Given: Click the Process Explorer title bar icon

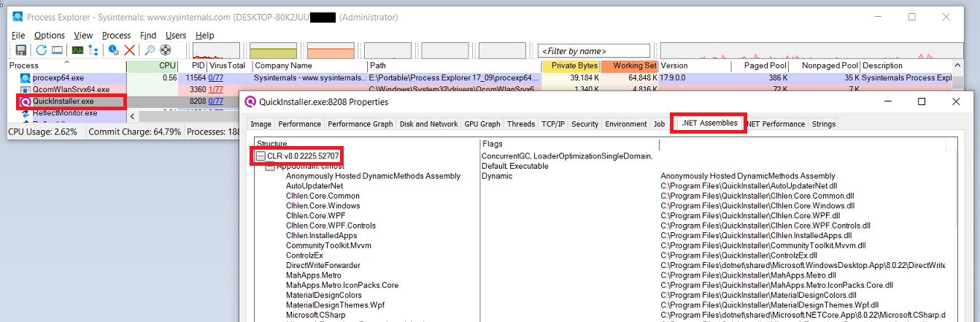Looking at the screenshot, I should (x=18, y=16).
